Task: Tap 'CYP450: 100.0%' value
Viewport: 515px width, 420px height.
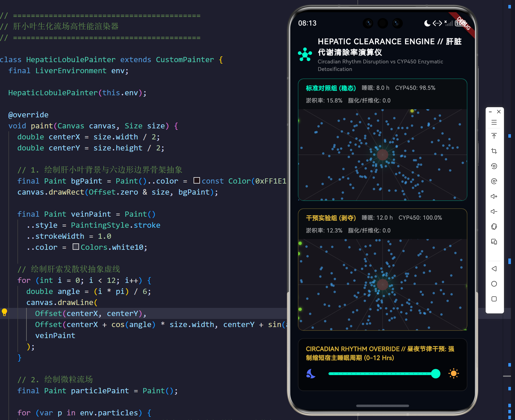Action: (420, 218)
